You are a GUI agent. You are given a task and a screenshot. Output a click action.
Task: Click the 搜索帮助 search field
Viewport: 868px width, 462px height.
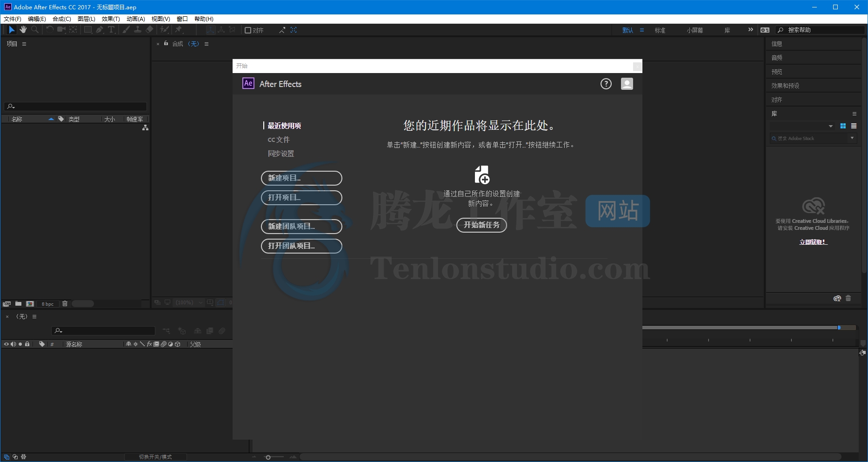(821, 30)
